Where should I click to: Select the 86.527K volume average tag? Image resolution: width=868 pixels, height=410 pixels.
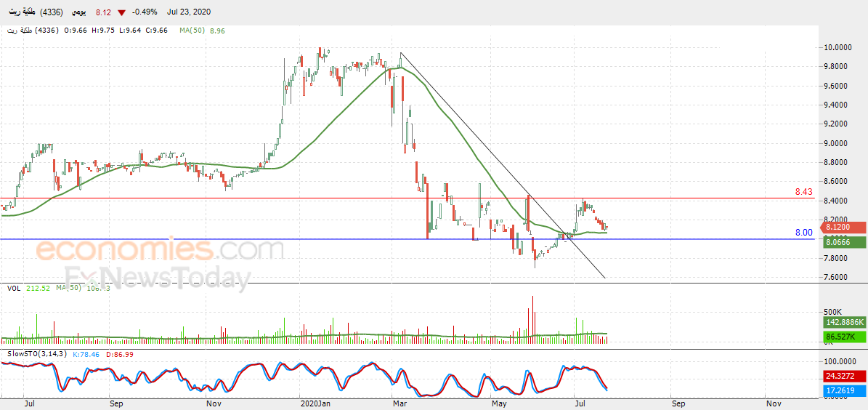pos(843,337)
